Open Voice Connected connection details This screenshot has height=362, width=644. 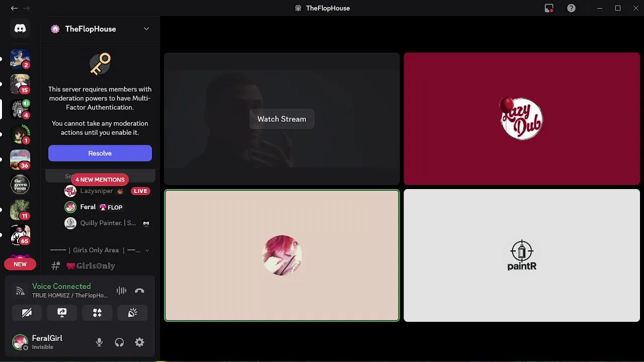(61, 287)
